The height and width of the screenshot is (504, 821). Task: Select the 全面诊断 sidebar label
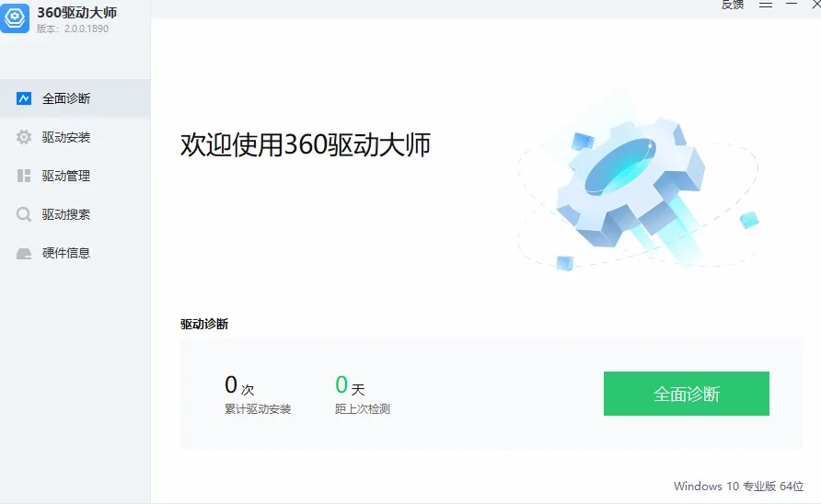[x=66, y=98]
